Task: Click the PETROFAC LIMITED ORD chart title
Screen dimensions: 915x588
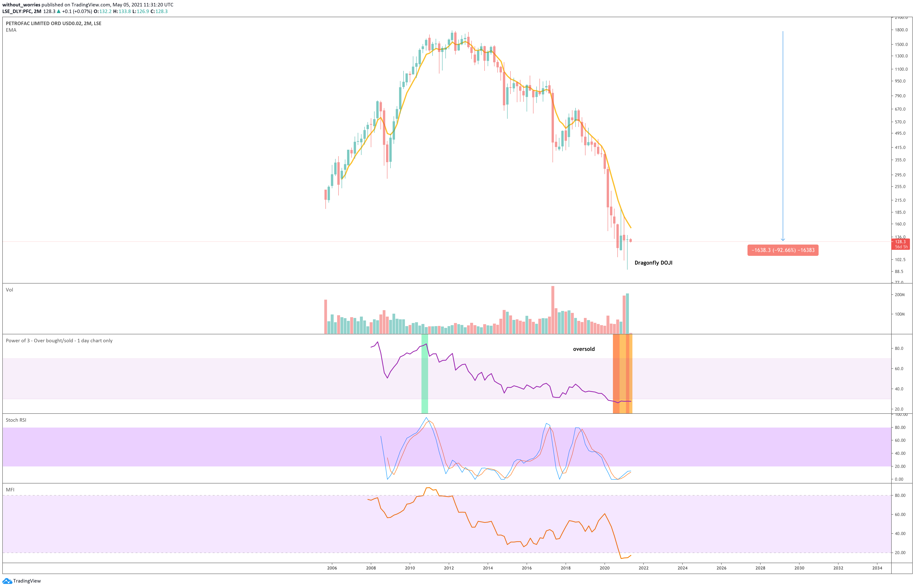Action: tap(54, 23)
